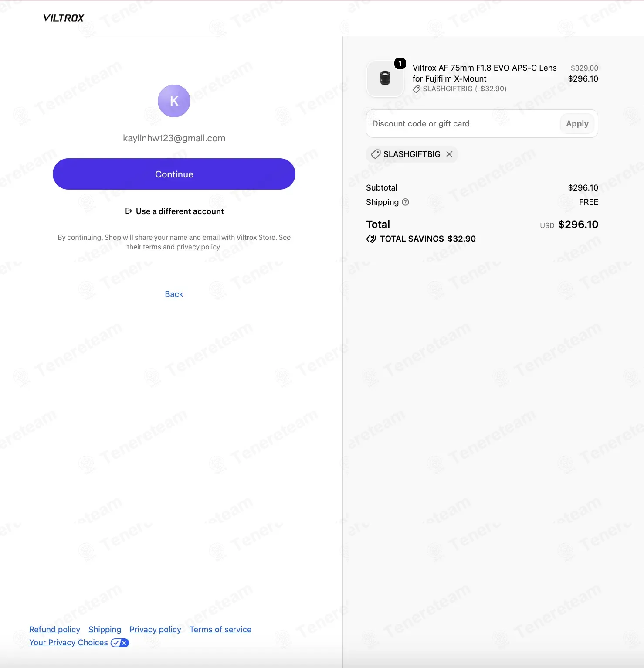
Task: Click the Apply discount button
Action: 577,124
